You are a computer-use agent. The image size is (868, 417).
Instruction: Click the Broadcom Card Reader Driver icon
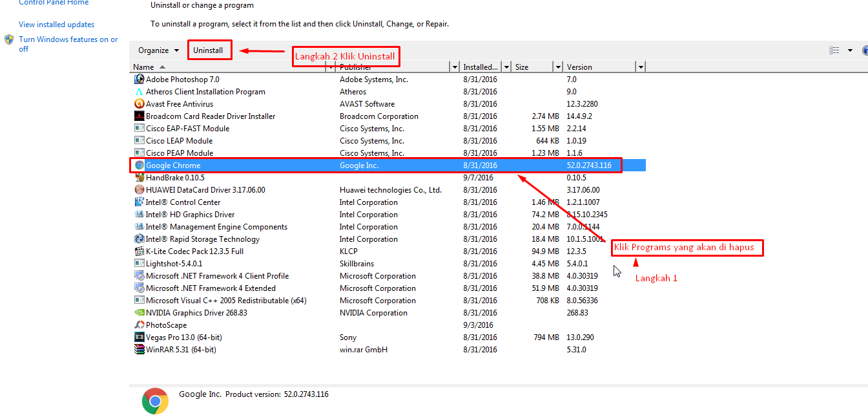139,116
